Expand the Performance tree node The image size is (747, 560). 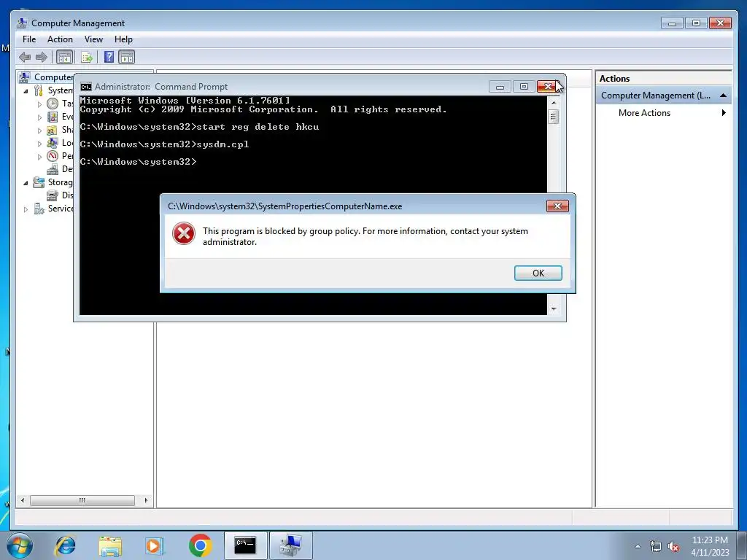(39, 156)
